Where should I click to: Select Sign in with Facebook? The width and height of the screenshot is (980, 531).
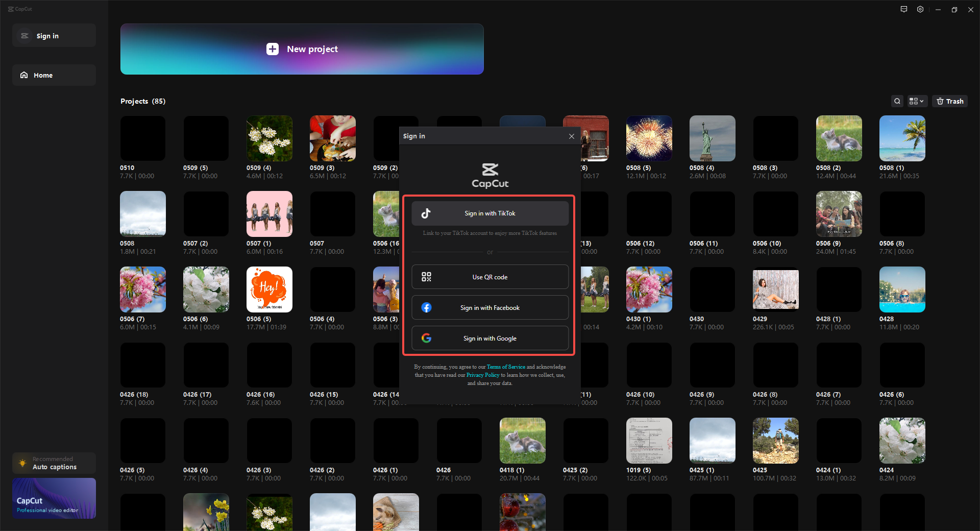point(490,307)
